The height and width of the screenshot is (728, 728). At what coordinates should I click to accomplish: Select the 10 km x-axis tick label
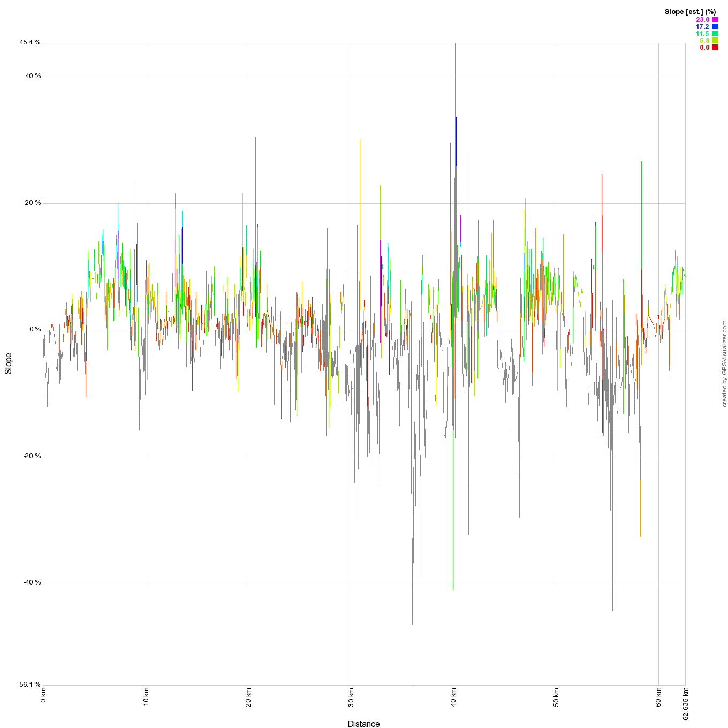click(x=146, y=697)
